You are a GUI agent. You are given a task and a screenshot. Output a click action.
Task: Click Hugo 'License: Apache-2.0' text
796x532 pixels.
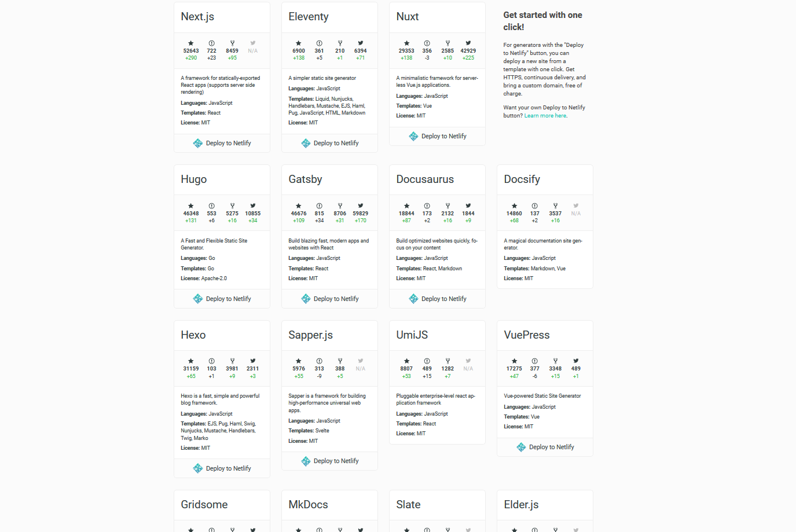[204, 278]
